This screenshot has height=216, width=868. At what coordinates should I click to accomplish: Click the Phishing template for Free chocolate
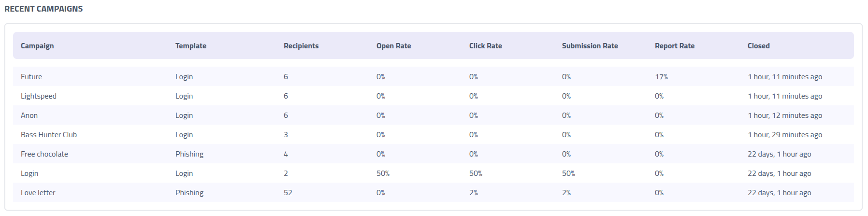click(x=189, y=154)
